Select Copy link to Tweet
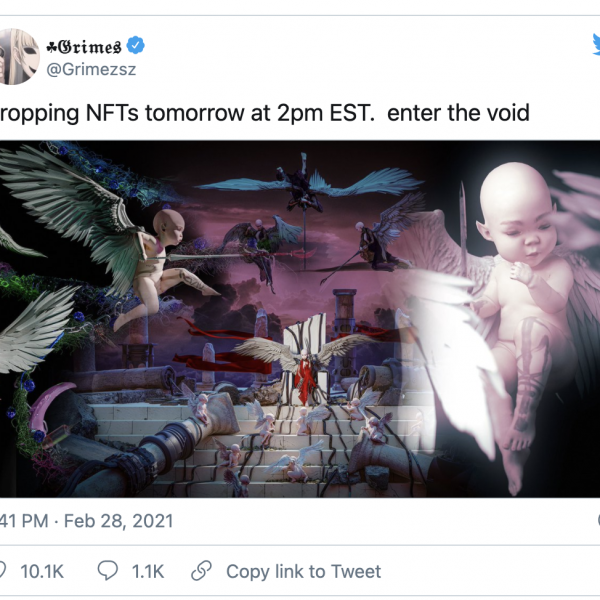This screenshot has height=600, width=600. 303,572
